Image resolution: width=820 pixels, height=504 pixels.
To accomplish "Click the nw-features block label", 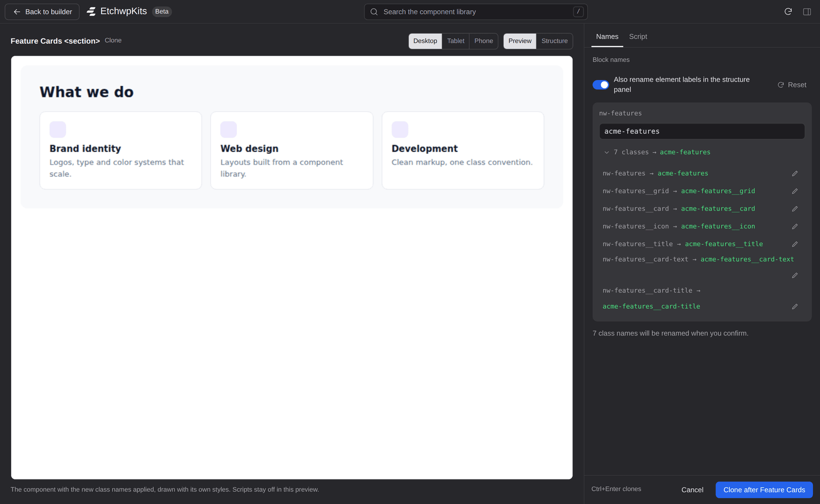I will (x=621, y=113).
